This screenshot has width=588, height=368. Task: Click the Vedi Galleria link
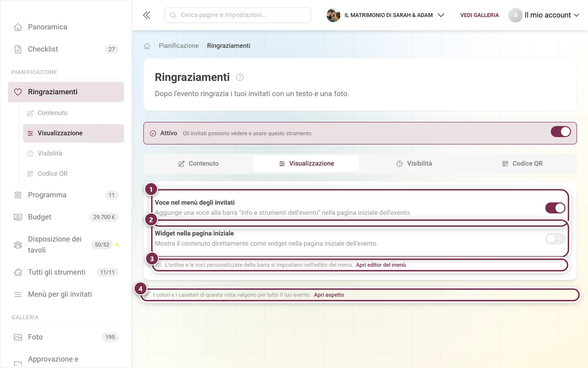(479, 15)
